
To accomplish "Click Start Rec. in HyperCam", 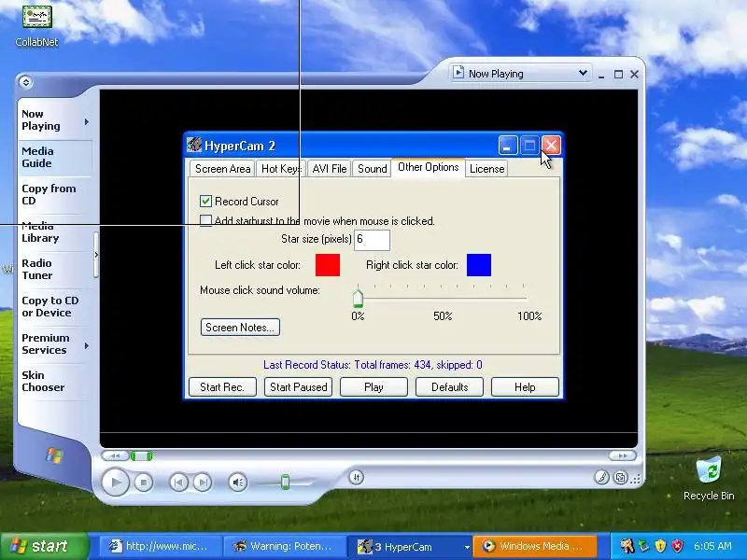I will point(222,387).
